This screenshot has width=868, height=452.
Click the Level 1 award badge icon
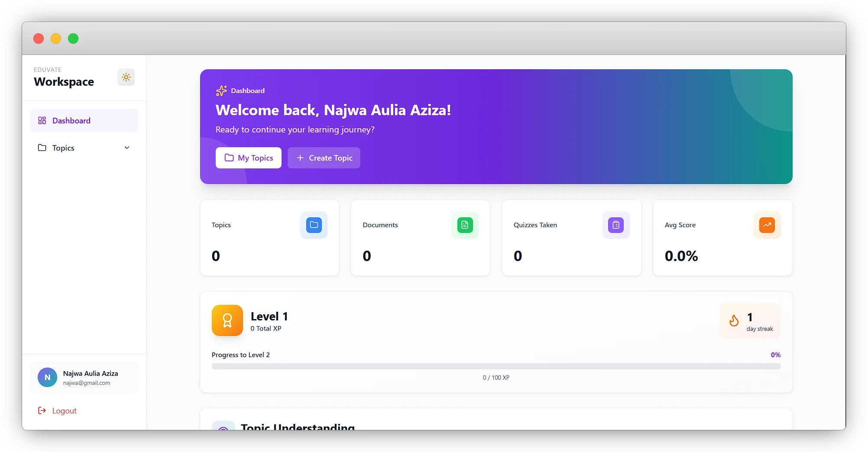[x=227, y=320]
